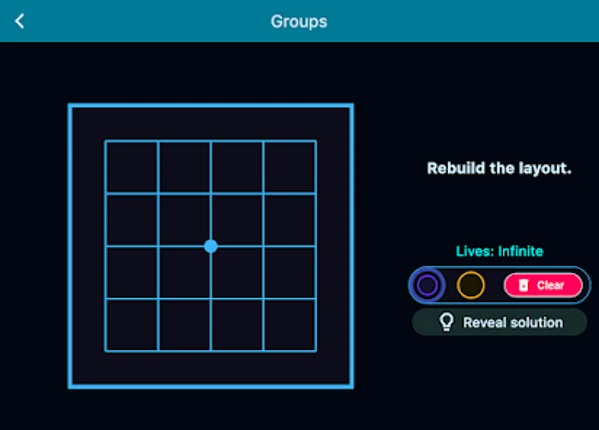The height and width of the screenshot is (430, 599).
Task: Select the top-right grid cell
Action: [290, 167]
